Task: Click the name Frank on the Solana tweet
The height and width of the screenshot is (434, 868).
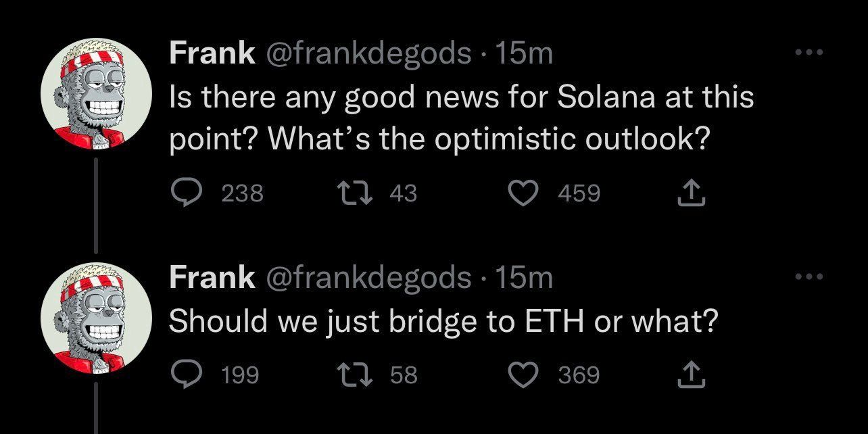Action: (x=212, y=53)
